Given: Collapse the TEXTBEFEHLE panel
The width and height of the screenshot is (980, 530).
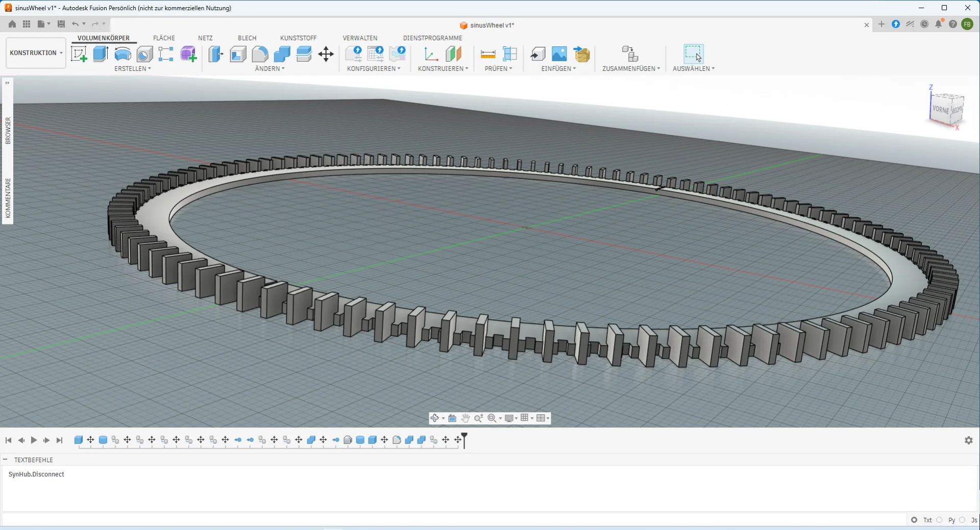Looking at the screenshot, I should click(5, 460).
